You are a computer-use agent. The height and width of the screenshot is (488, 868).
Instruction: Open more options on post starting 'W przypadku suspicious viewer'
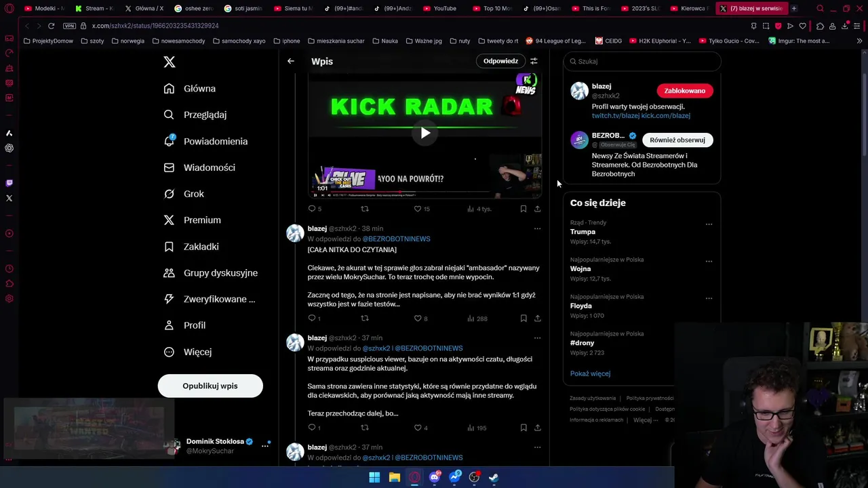(537, 338)
